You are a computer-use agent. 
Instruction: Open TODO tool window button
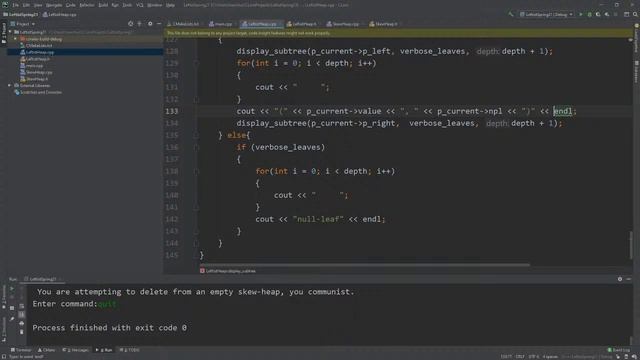pos(129,350)
